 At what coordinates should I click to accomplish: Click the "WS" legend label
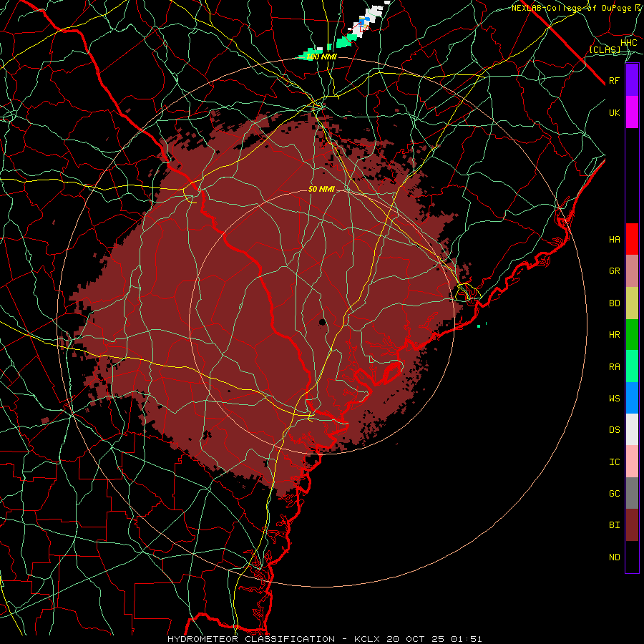615,398
